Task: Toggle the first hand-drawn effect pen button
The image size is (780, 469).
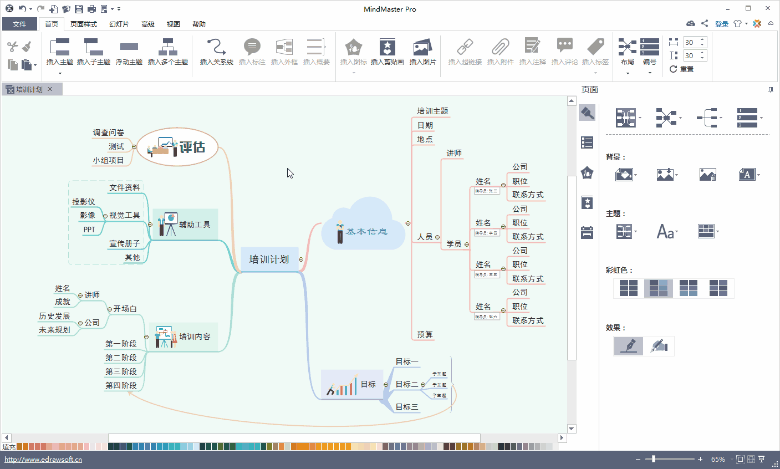Action: point(628,346)
